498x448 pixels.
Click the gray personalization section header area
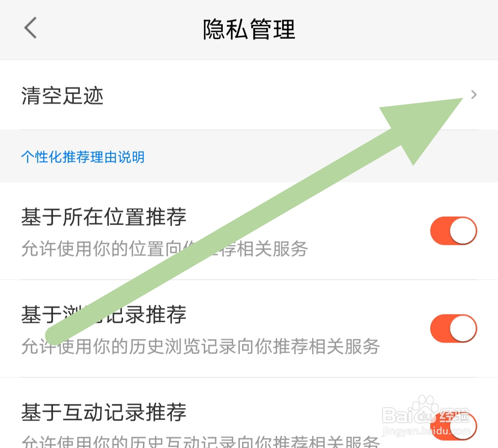249,156
